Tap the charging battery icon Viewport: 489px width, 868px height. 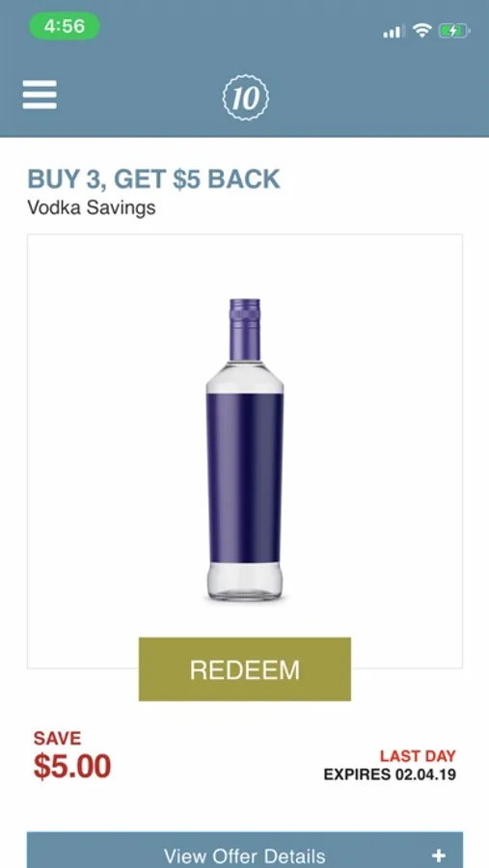click(x=454, y=31)
